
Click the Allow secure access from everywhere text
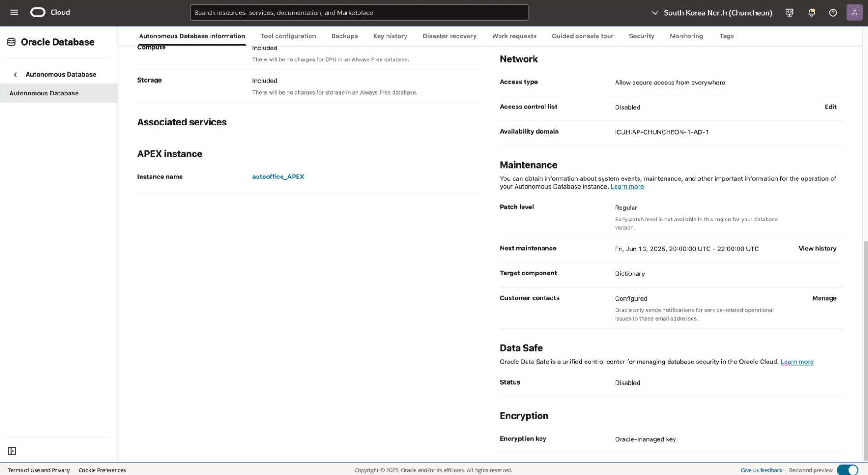(x=669, y=83)
